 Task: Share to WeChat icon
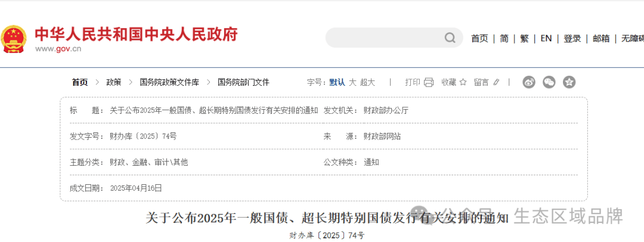coord(549,82)
